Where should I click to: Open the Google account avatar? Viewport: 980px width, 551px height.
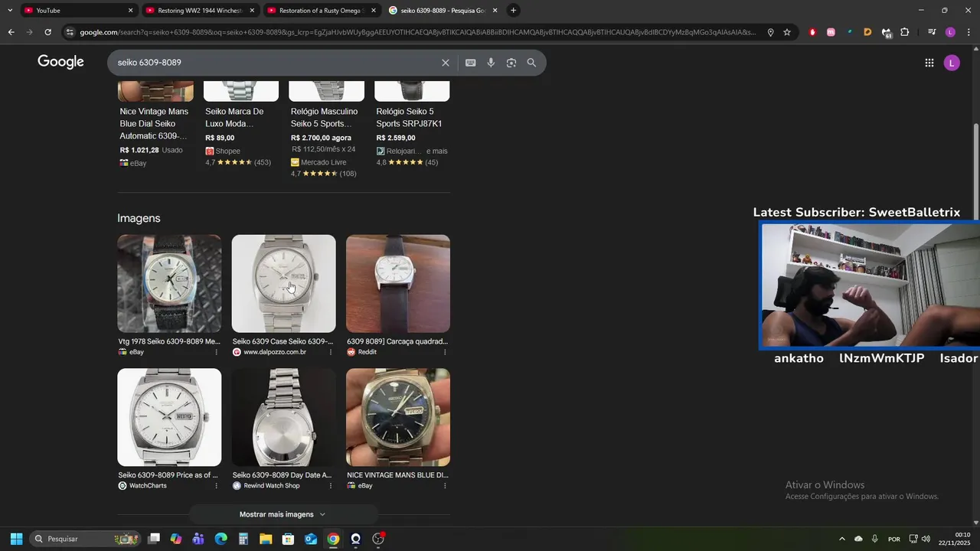[952, 63]
